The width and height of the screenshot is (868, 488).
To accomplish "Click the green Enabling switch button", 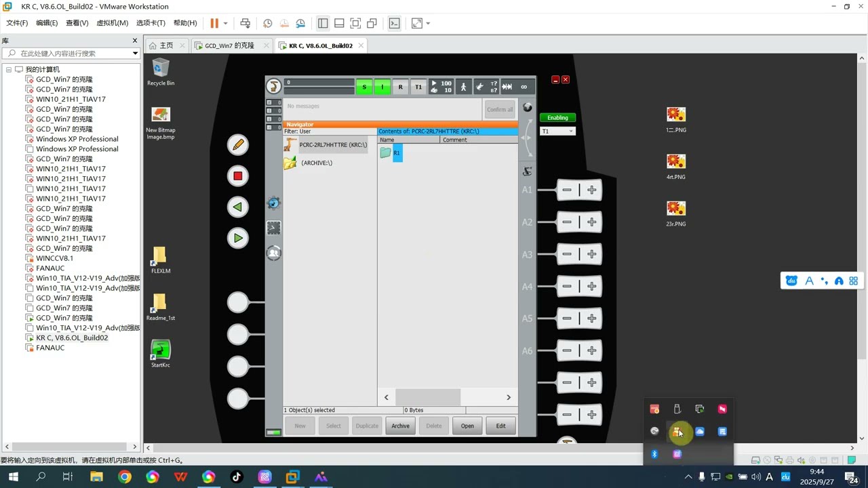I will click(x=557, y=117).
